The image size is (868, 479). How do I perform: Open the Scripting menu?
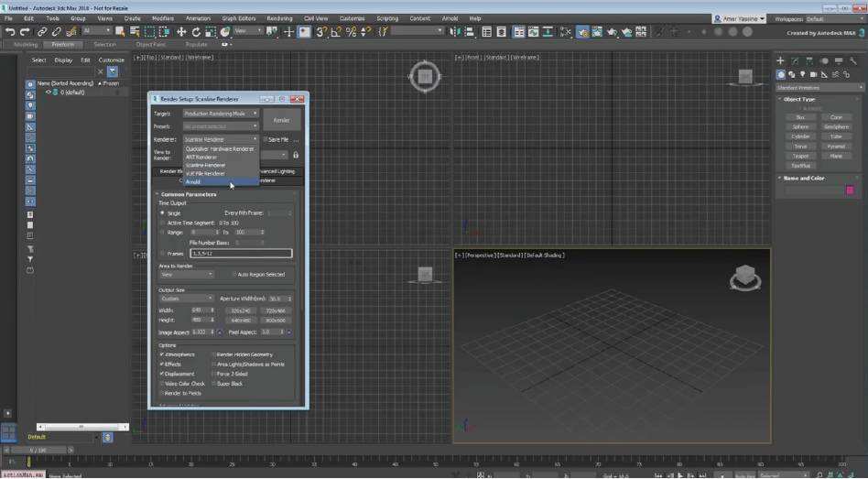pos(387,18)
